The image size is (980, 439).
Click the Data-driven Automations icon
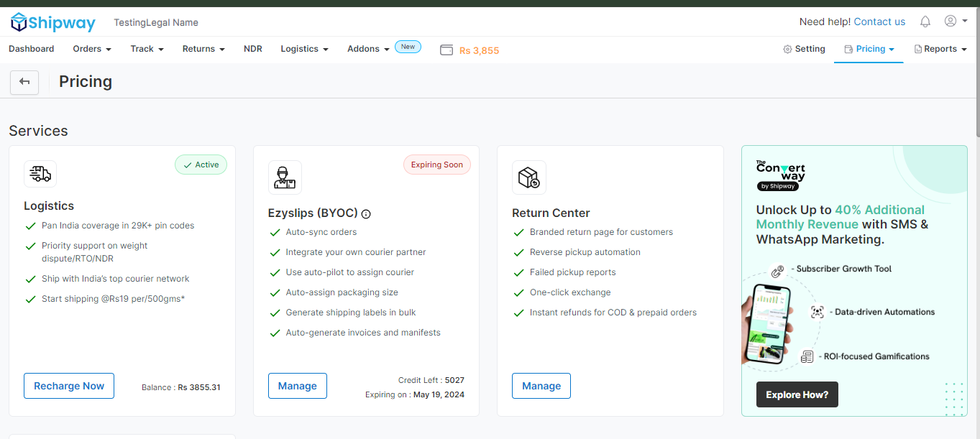817,312
